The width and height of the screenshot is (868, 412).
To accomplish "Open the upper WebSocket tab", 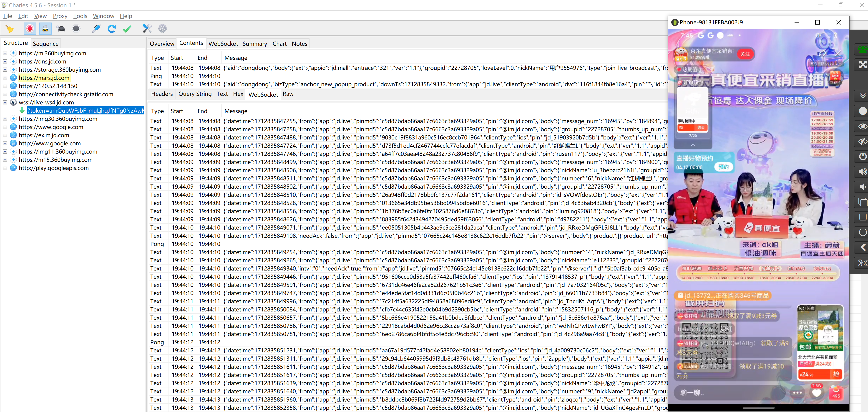I will tap(223, 43).
